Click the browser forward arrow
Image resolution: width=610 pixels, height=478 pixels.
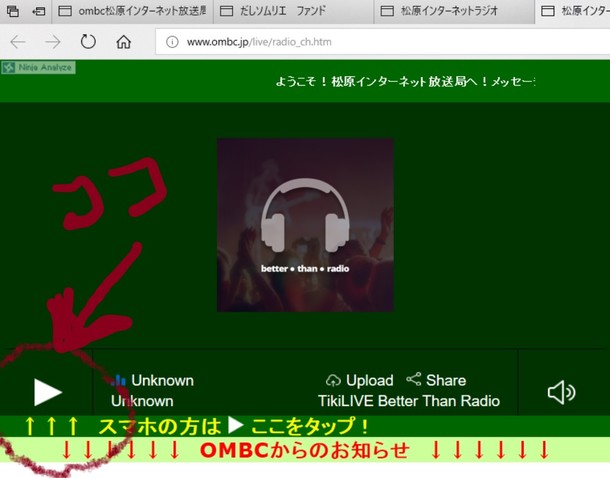click(x=53, y=42)
